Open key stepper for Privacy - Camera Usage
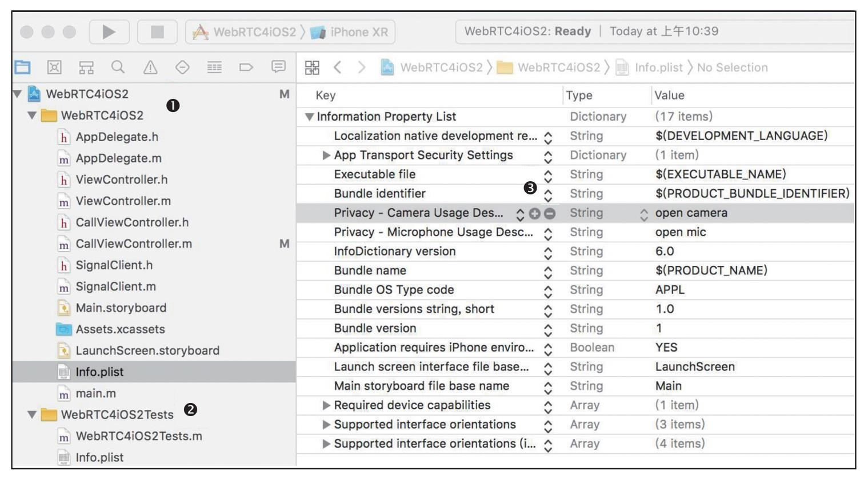 (x=520, y=214)
